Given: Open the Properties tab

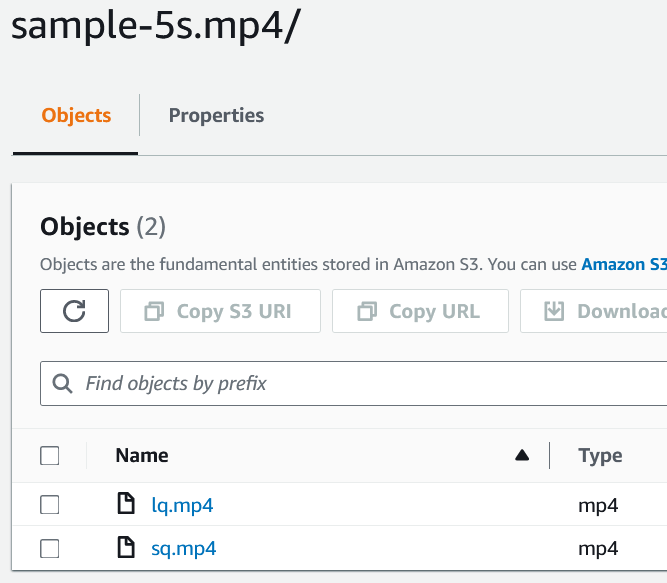Looking at the screenshot, I should pyautogui.click(x=216, y=116).
